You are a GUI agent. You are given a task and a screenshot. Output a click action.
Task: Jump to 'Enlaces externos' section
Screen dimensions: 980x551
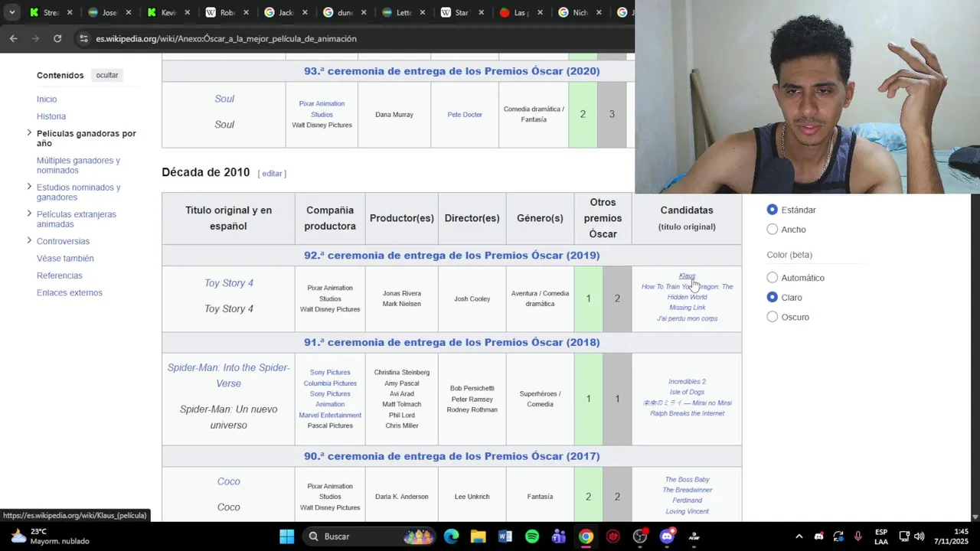click(x=70, y=292)
